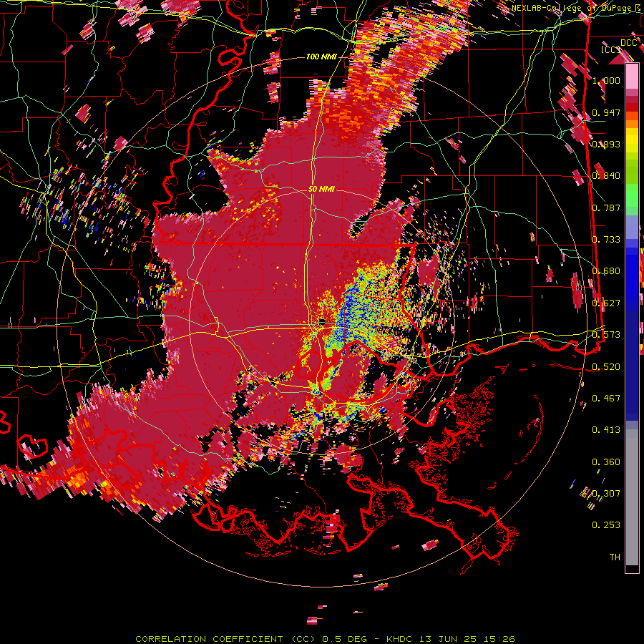Click the 1.000 value on the color scale
This screenshot has width=644, height=644.
pos(606,80)
